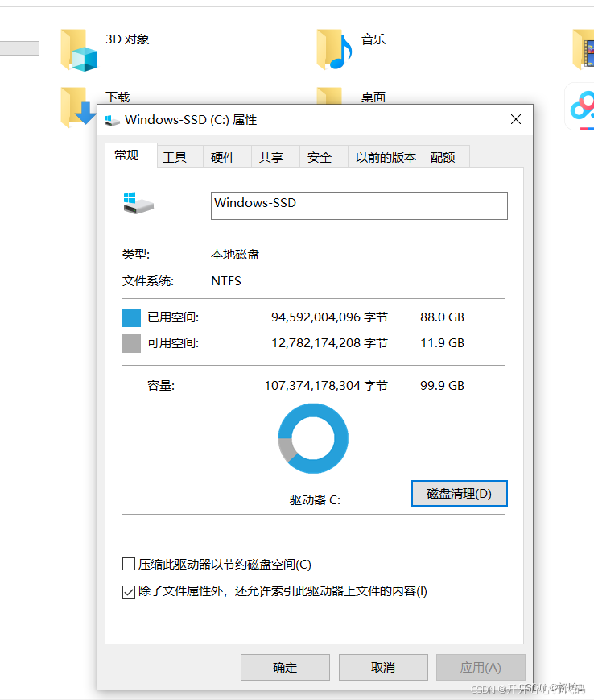Image resolution: width=594 pixels, height=700 pixels.
Task: Open the 音乐 folder icon
Action: click(335, 50)
